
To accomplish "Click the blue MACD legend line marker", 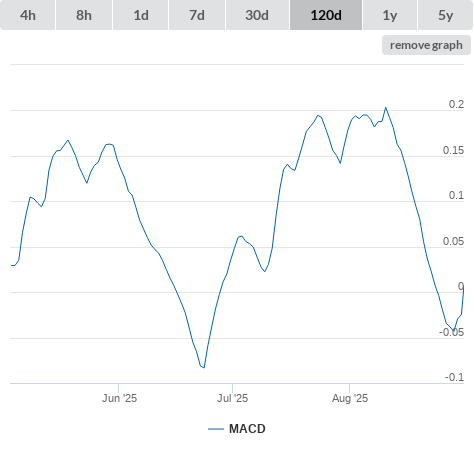I will point(216,429).
